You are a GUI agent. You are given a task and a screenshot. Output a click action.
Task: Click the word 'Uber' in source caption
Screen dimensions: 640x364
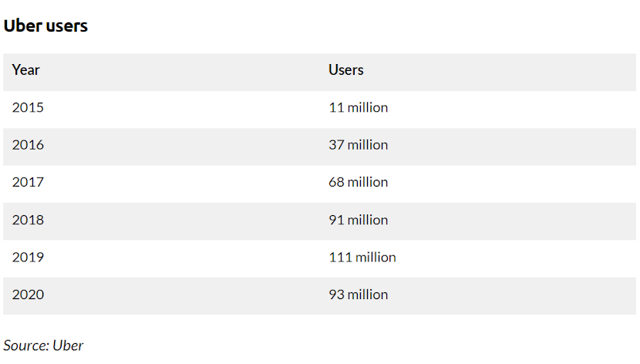pyautogui.click(x=68, y=345)
